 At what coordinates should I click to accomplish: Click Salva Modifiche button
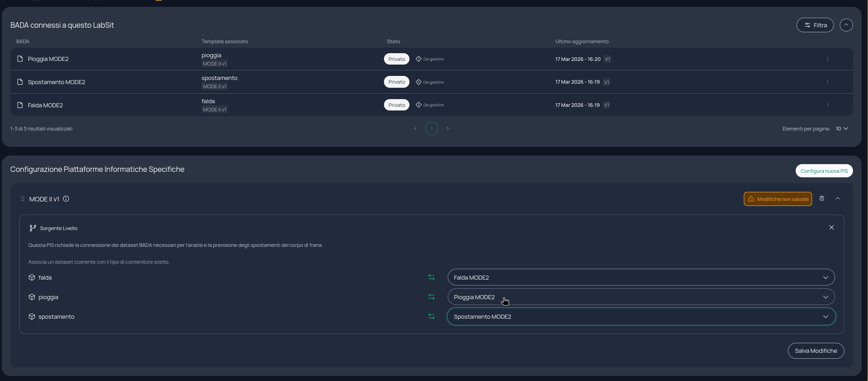816,351
